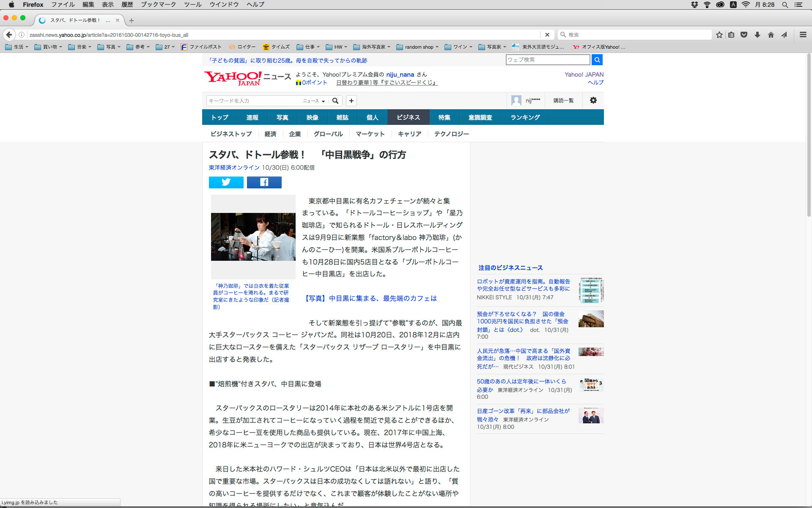
Task: Click the 購読一覧 button
Action: coord(563,100)
